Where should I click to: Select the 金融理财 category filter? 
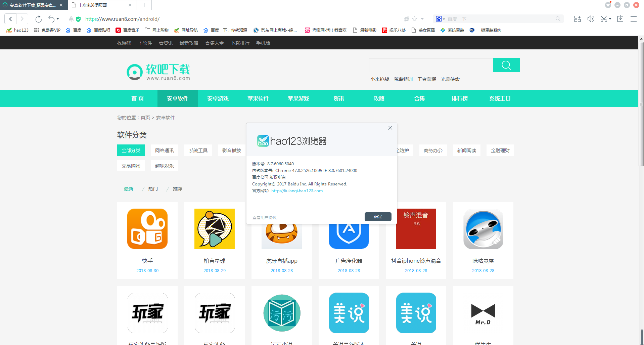pyautogui.click(x=500, y=150)
